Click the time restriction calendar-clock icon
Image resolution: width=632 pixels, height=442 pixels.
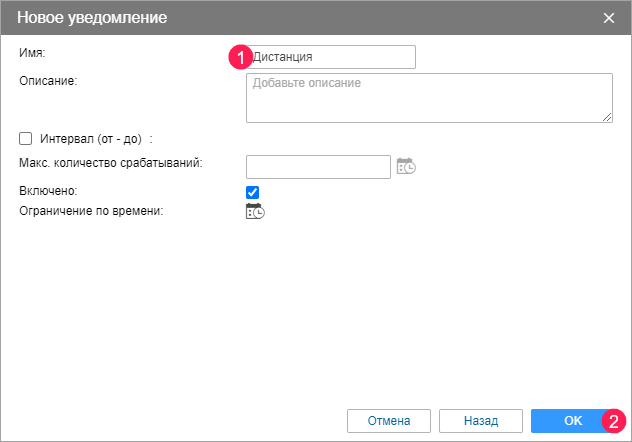(255, 212)
